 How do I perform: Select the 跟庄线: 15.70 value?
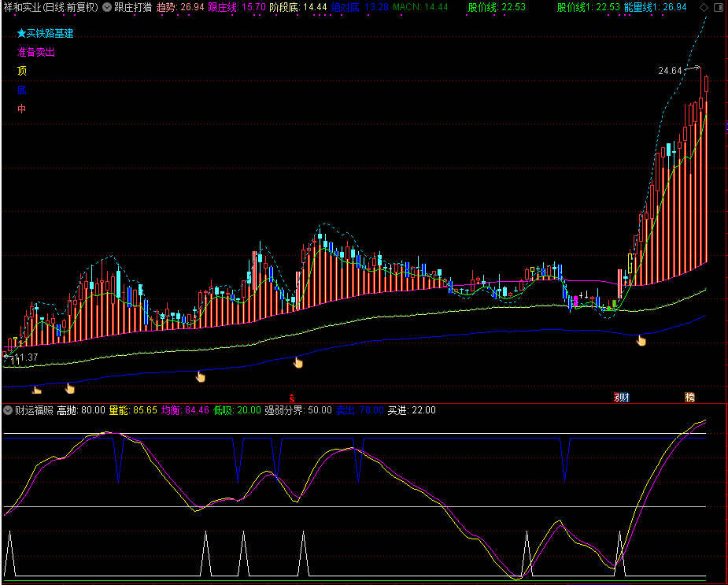237,7
